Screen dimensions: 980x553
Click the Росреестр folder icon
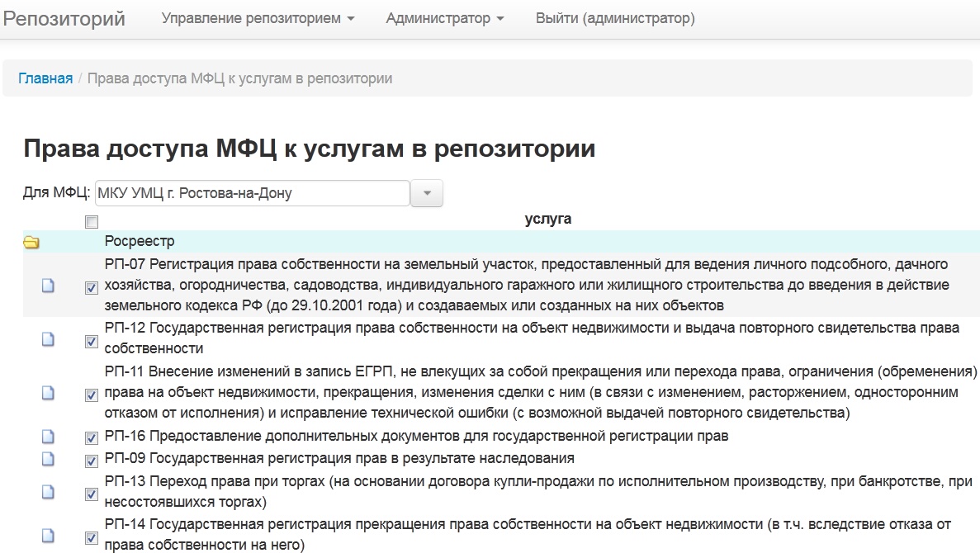coord(31,243)
